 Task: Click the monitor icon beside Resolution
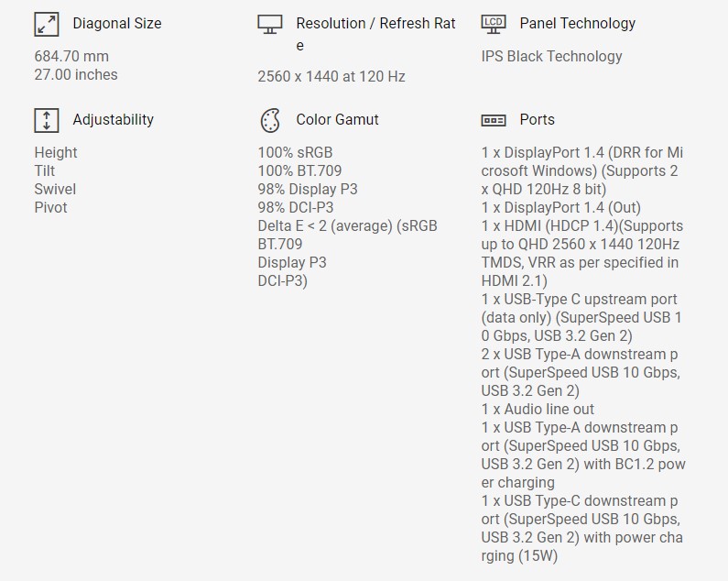[269, 25]
